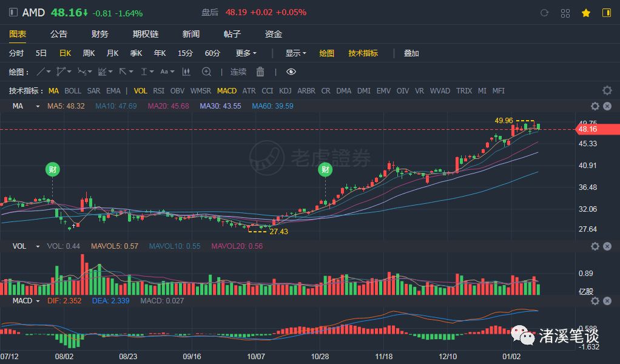Open the VOL panel indicator dropdown
Screen dimensions: 620x364
pyautogui.click(x=38, y=247)
